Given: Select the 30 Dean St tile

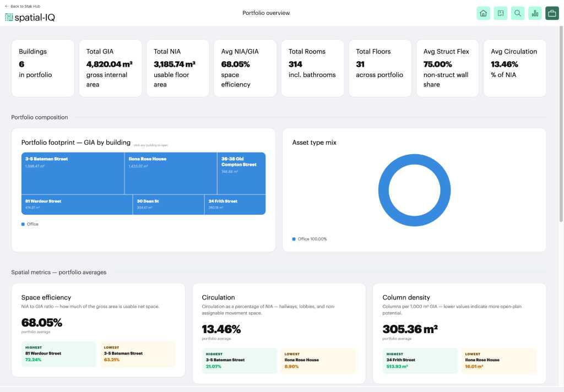Looking at the screenshot, I should pos(169,205).
